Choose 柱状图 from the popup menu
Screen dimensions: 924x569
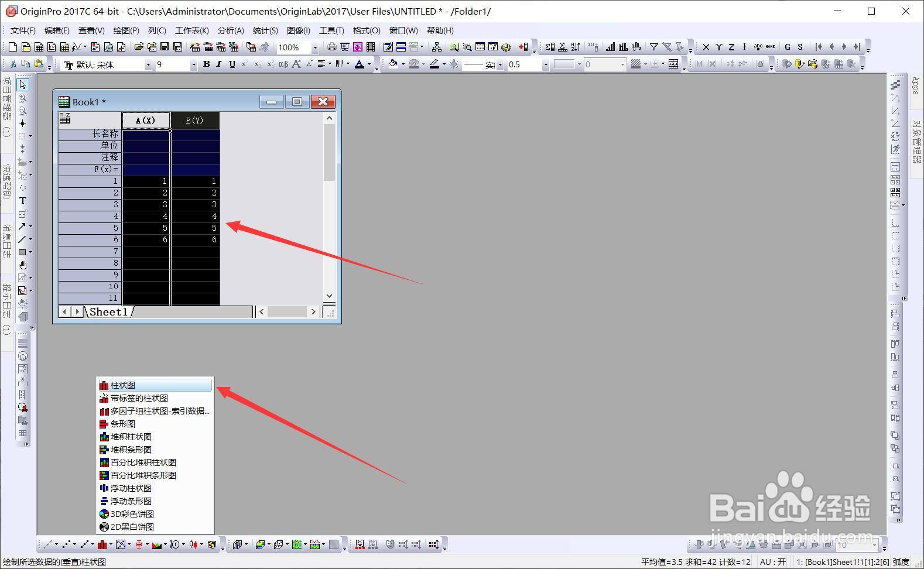[155, 385]
